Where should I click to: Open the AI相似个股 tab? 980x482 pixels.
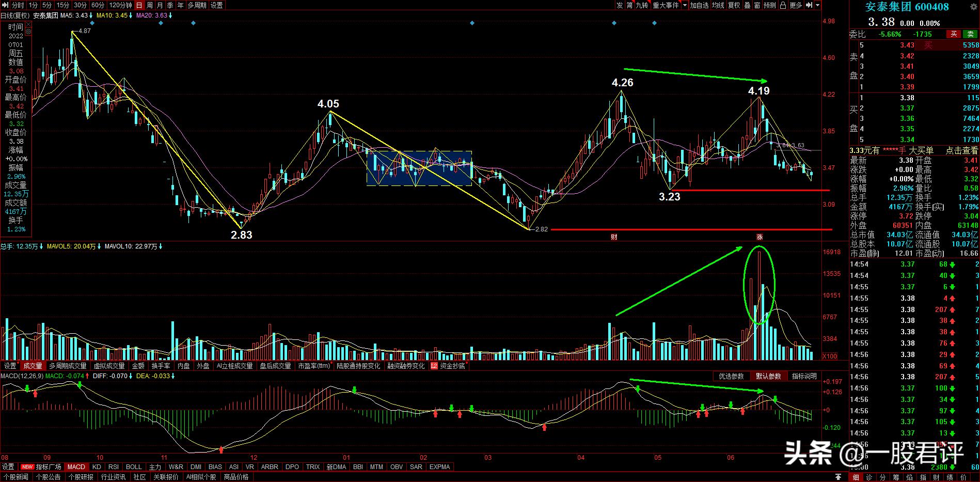pyautogui.click(x=201, y=477)
